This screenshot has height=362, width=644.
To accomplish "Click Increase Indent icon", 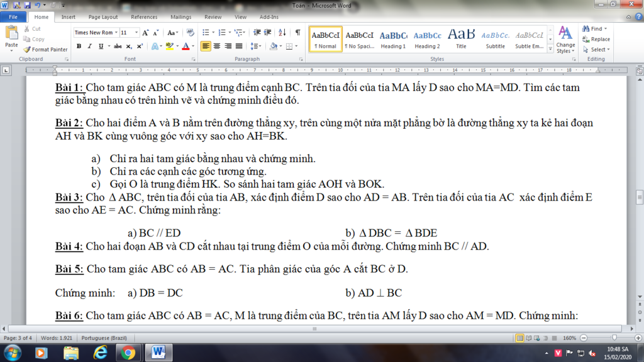I will 268,33.
